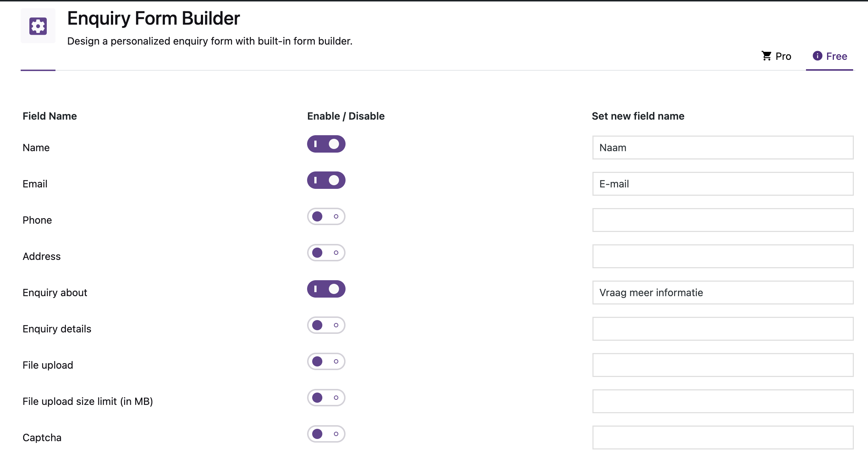Enable the File upload toggle

tap(326, 361)
